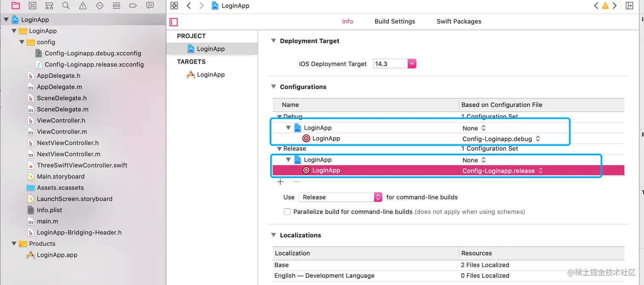Jump to previous issue arrow
This screenshot has width=644, height=285.
(596, 6)
